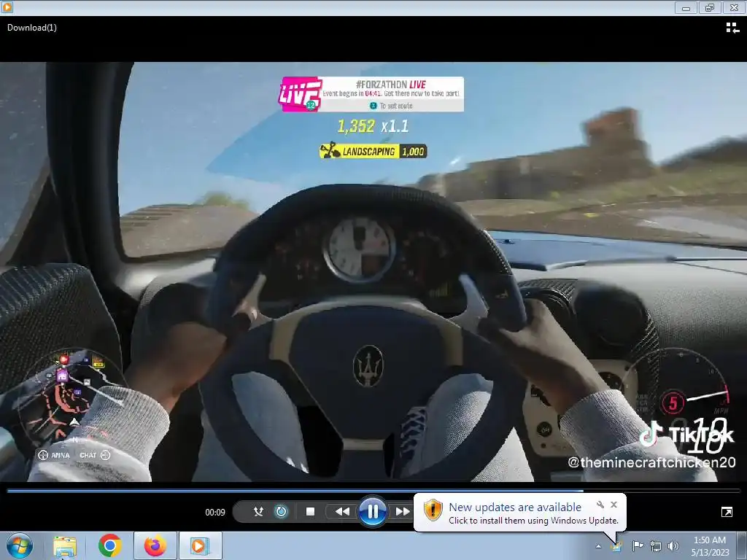Click the Windows Update shield icon
The height and width of the screenshot is (560, 747).
tap(433, 510)
